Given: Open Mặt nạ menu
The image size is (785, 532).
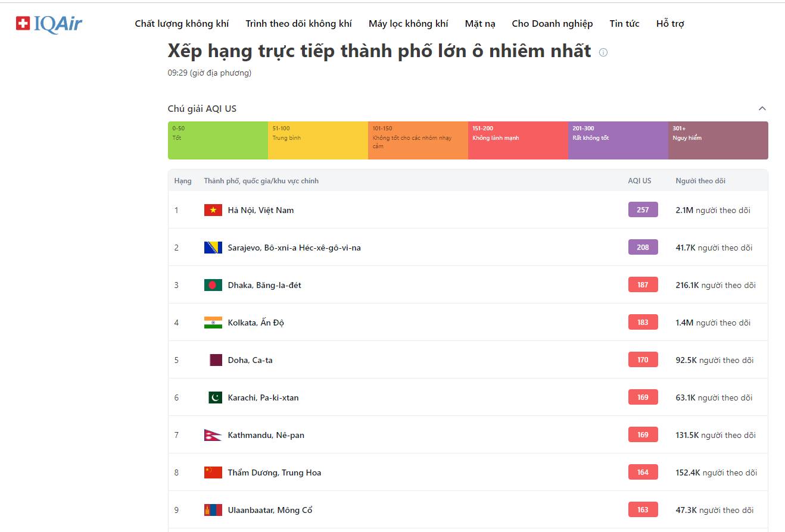Looking at the screenshot, I should (x=480, y=24).
